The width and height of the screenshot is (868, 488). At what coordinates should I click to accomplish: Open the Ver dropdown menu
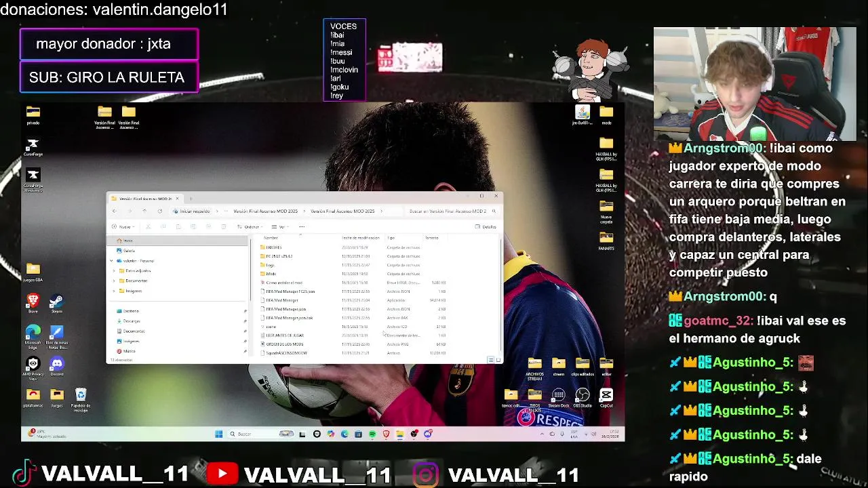click(279, 226)
